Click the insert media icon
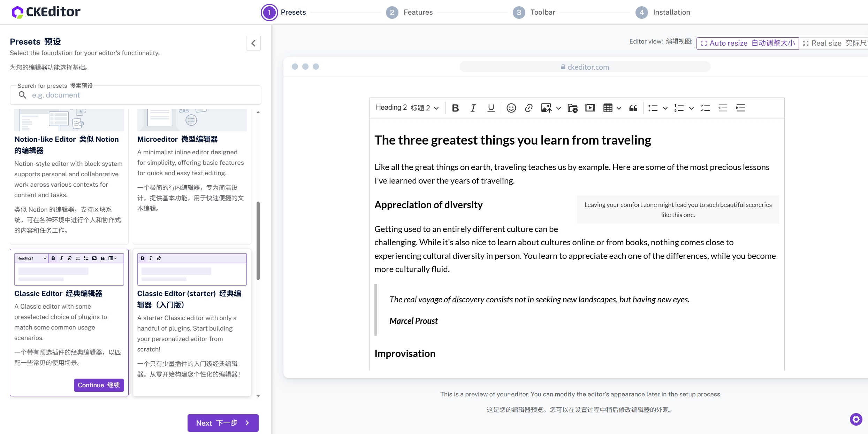The image size is (868, 434). (590, 108)
